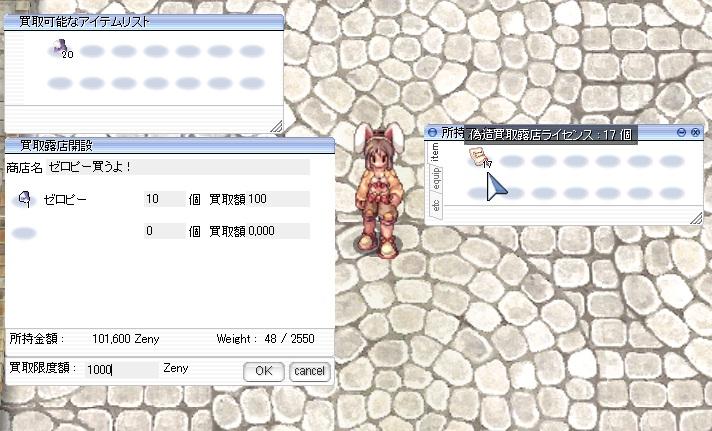Select the etc tab in inventory
The height and width of the screenshot is (431, 712).
[435, 206]
